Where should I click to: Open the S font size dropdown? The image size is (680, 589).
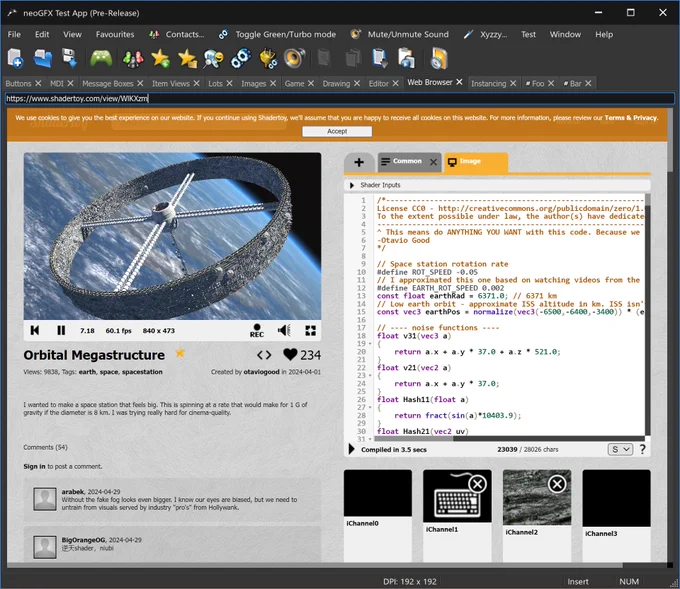(x=620, y=449)
